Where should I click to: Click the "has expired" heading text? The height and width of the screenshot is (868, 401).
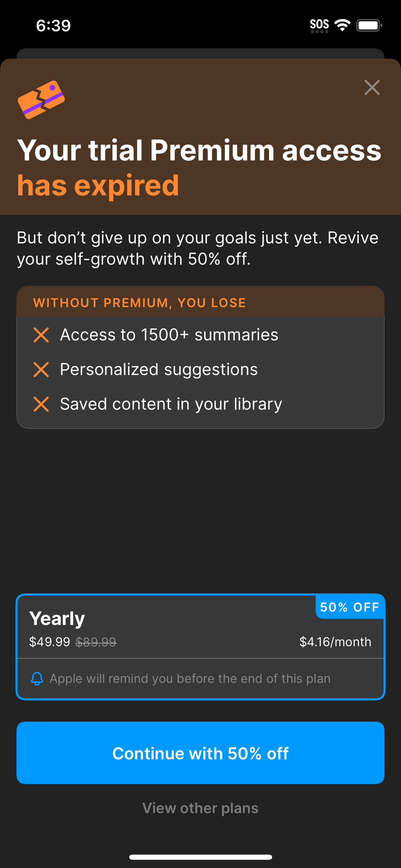(98, 185)
